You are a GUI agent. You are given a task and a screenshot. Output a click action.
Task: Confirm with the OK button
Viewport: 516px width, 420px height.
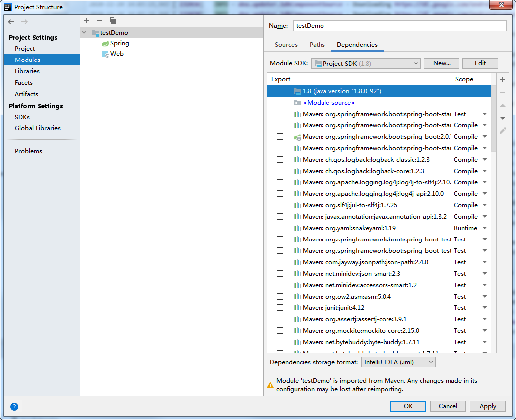tap(408, 406)
